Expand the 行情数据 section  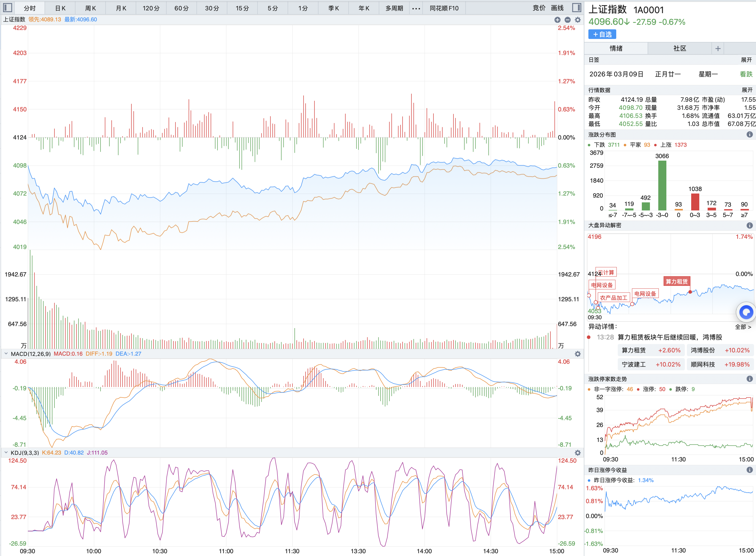click(x=747, y=90)
